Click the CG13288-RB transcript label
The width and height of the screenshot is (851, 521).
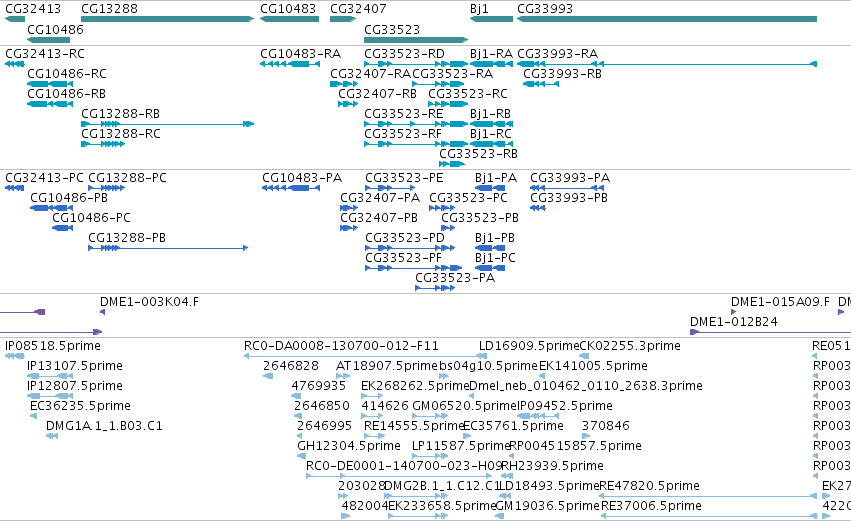tap(120, 114)
